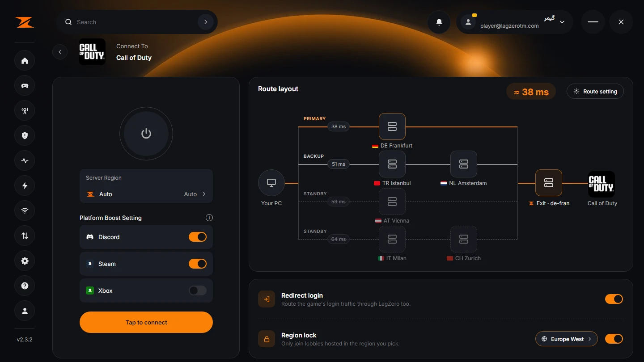Disable the Steam boost toggle
644x362 pixels.
[198, 264]
